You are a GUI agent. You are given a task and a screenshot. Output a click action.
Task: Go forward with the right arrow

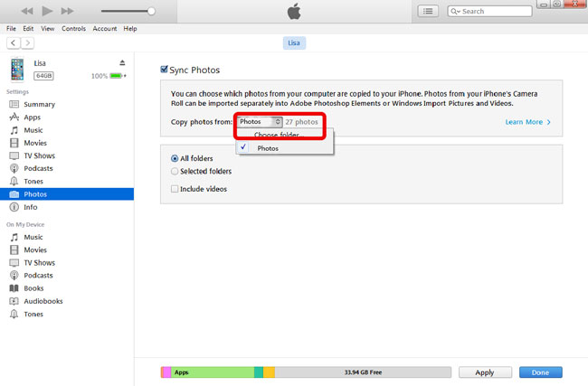tap(27, 43)
